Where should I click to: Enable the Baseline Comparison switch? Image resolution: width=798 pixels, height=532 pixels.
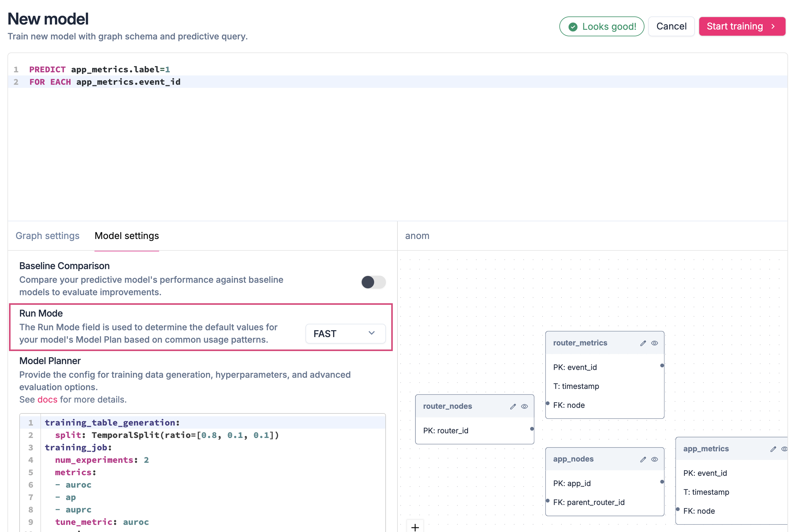tap(373, 282)
